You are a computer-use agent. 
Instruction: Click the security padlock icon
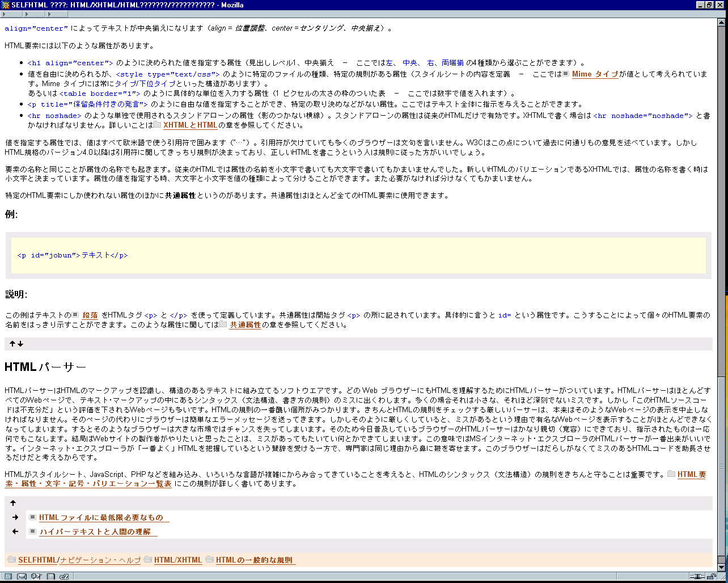(x=711, y=577)
